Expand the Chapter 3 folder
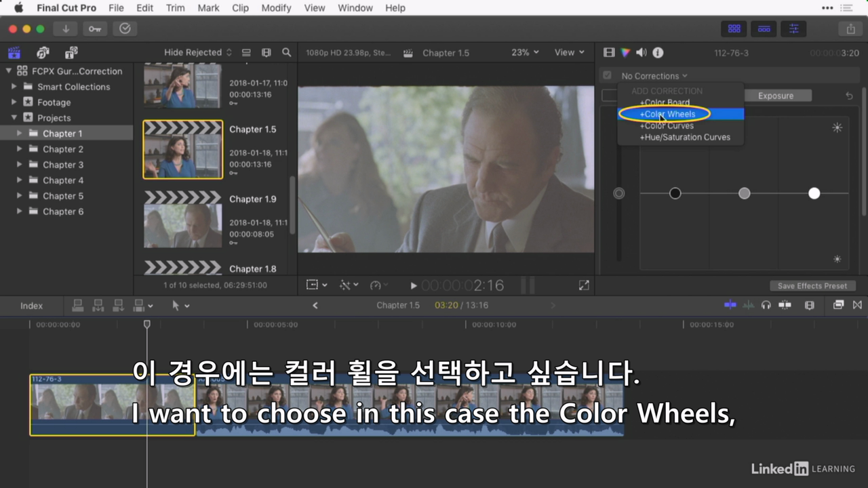868x488 pixels. point(20,165)
